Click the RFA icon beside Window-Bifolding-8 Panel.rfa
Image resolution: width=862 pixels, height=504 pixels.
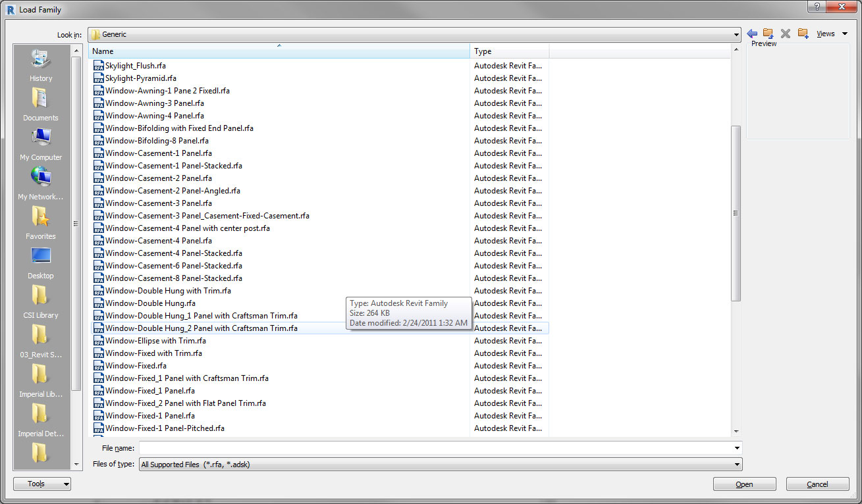(98, 141)
